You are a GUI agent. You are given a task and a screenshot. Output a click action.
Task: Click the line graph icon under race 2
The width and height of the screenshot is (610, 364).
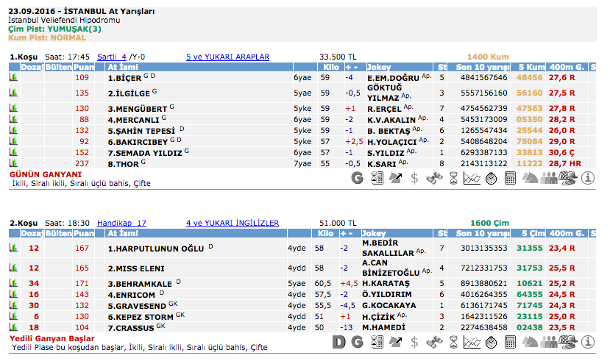click(472, 342)
